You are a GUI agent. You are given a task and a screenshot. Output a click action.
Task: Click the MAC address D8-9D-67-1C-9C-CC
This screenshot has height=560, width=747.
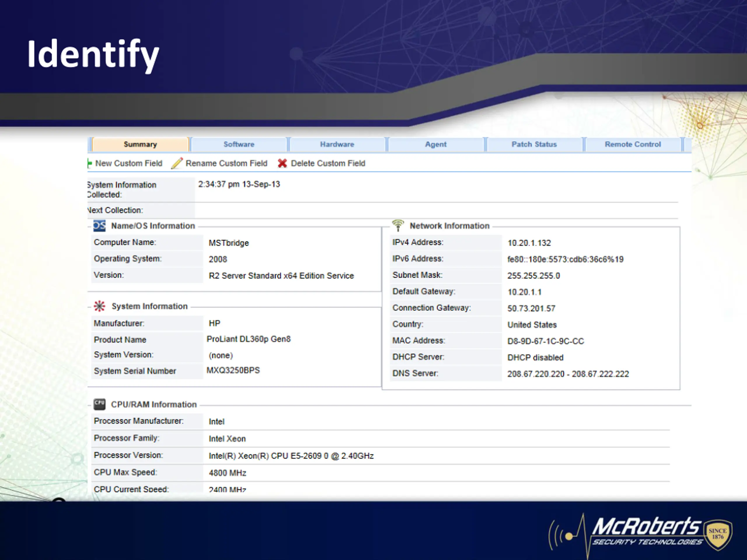[545, 341]
